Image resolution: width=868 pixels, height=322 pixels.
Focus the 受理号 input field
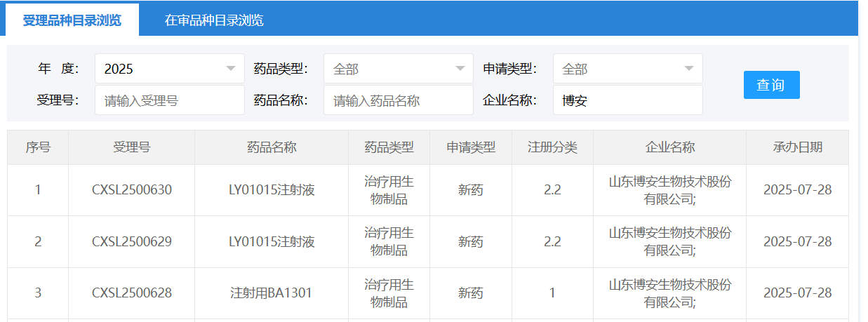170,100
